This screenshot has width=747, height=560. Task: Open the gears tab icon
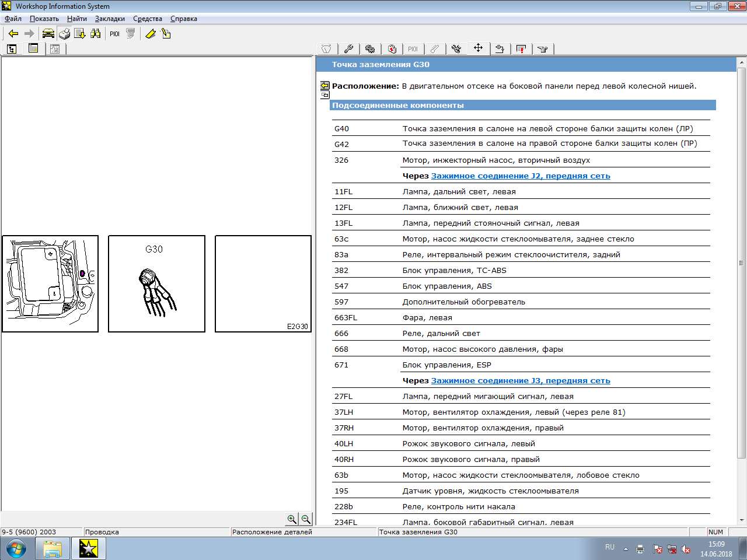coord(370,49)
